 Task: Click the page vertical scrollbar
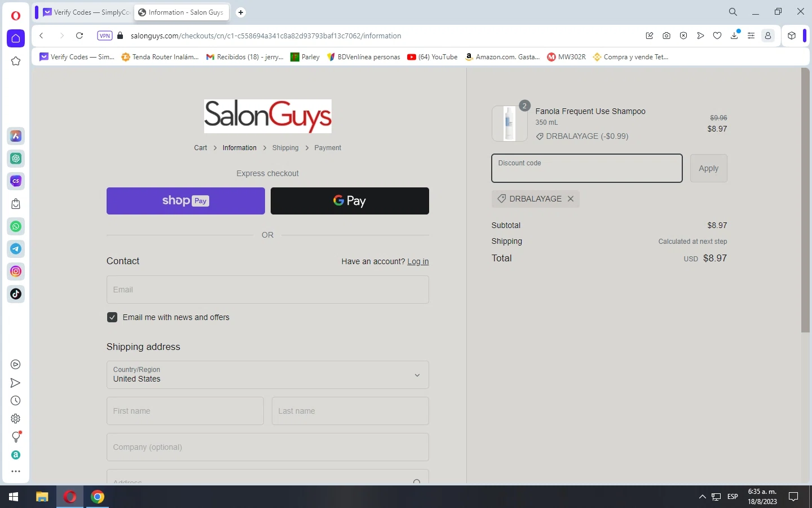[805, 200]
